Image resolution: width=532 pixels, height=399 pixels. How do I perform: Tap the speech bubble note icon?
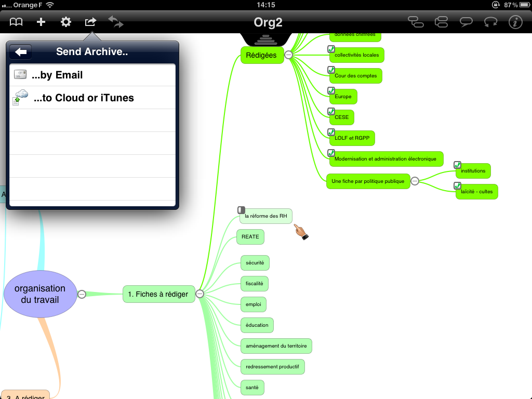[x=466, y=22]
